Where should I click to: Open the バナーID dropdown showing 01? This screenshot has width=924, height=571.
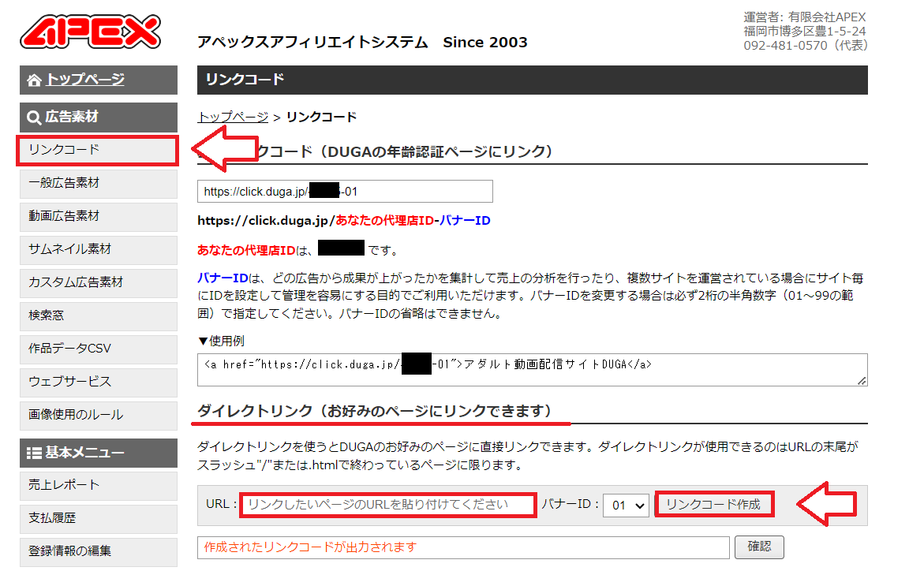[626, 505]
